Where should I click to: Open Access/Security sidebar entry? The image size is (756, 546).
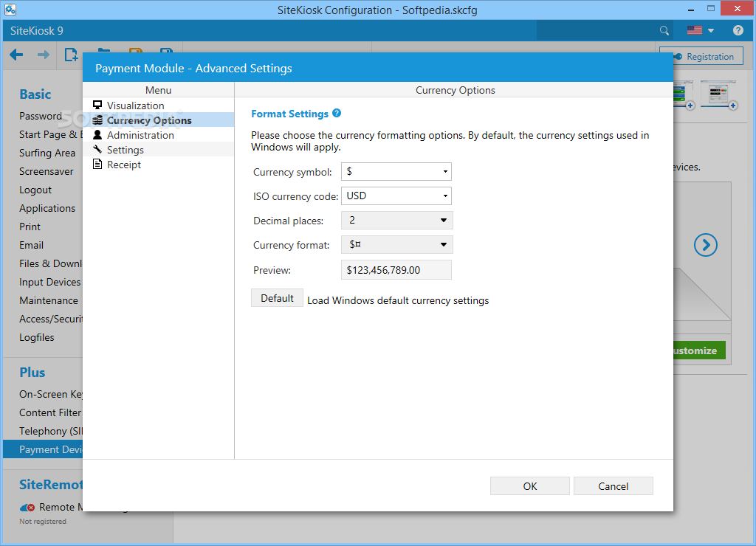[x=51, y=319]
